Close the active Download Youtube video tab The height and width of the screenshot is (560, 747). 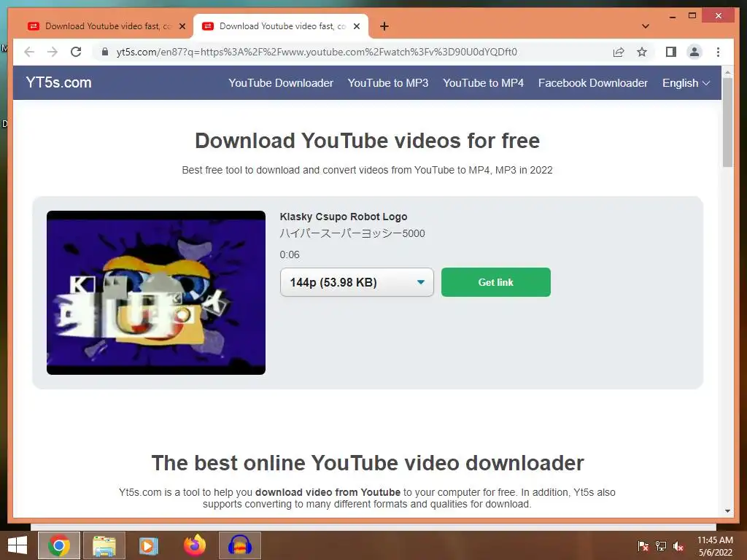[x=356, y=26]
